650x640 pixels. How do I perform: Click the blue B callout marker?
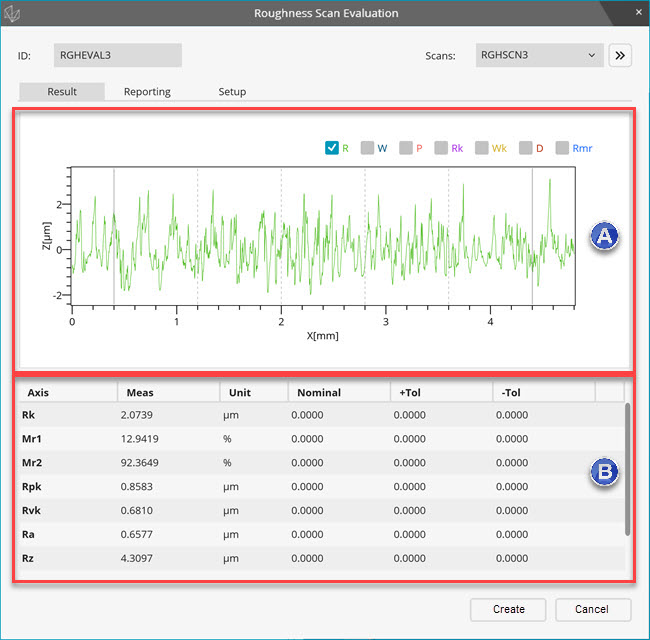(603, 473)
